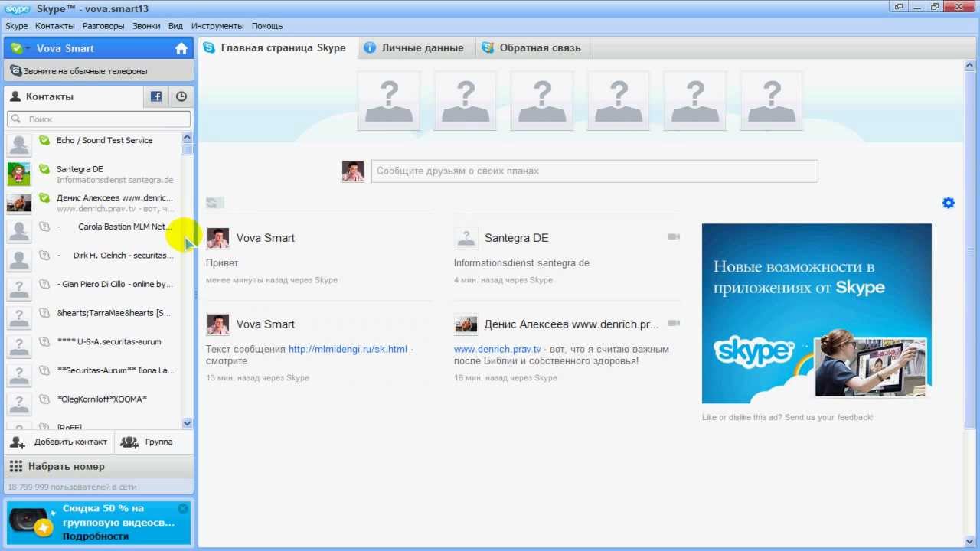Click the contact search field Поиск

[99, 119]
